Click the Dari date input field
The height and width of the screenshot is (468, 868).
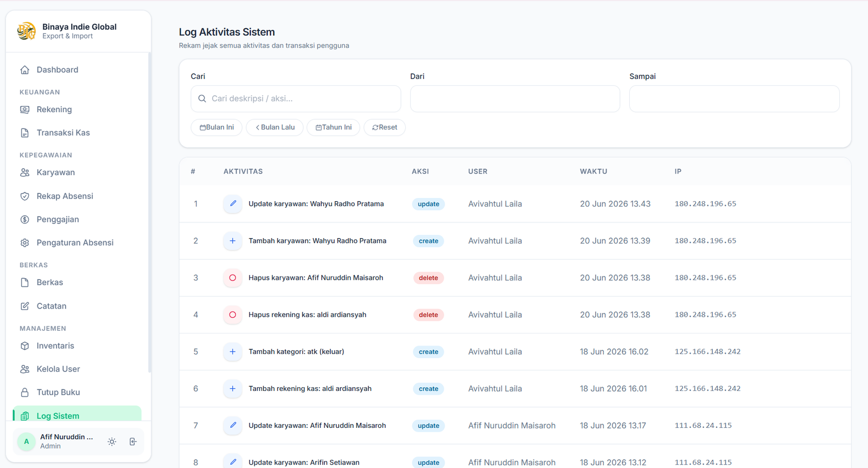coord(515,99)
